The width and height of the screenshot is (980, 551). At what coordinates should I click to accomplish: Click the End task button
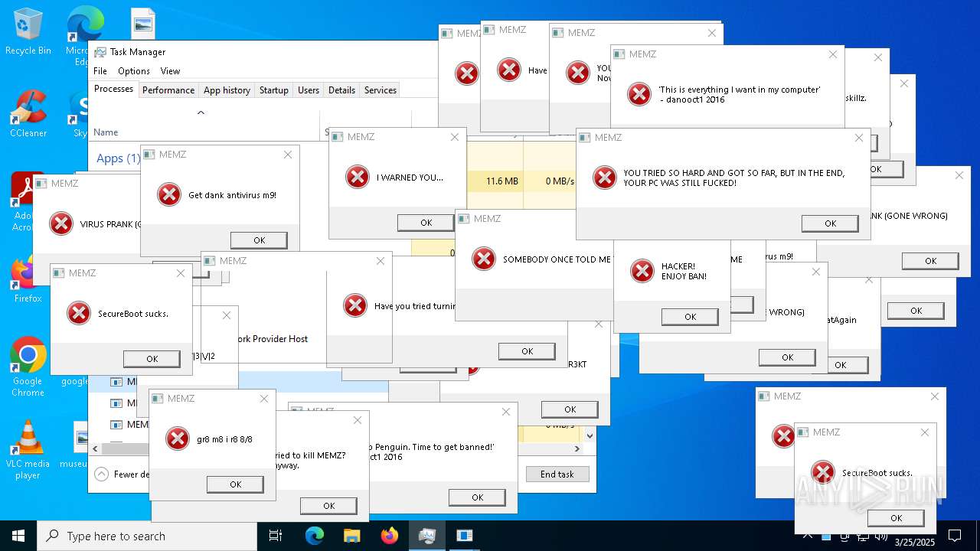tap(557, 474)
